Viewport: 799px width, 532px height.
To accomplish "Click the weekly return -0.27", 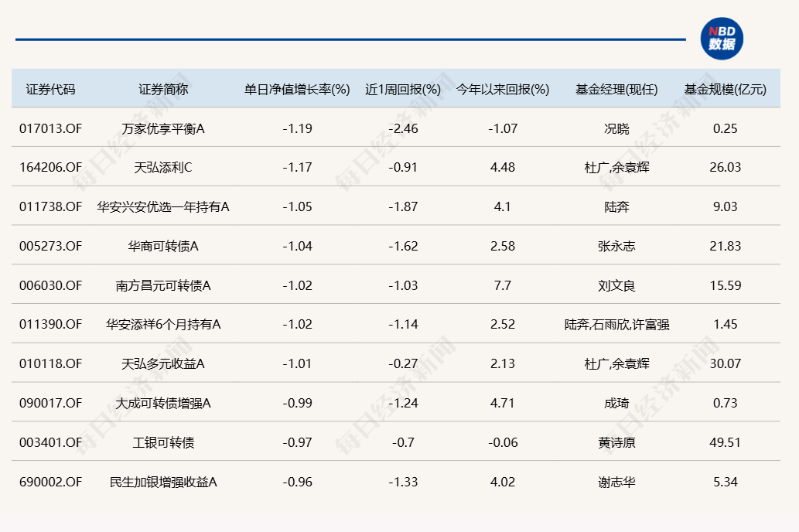I will (x=403, y=363).
